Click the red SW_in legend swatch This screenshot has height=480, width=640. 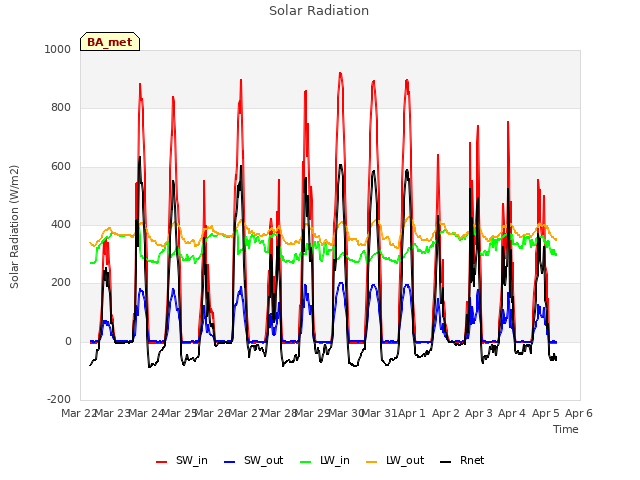(x=162, y=462)
